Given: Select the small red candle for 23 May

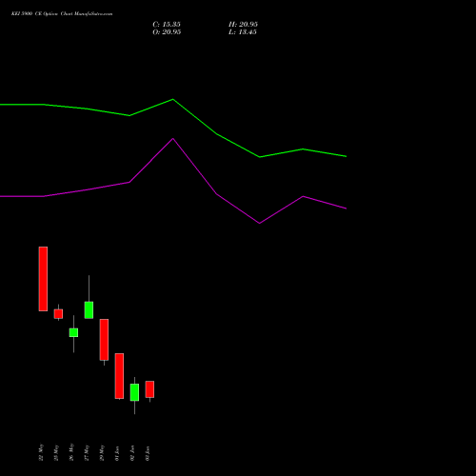Looking at the screenshot, I should [58, 313].
